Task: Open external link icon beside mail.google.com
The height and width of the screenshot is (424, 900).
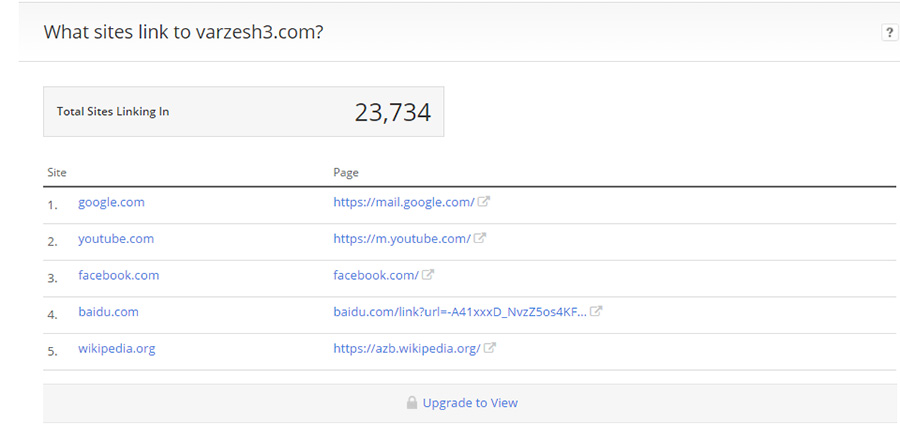Action: (x=484, y=201)
